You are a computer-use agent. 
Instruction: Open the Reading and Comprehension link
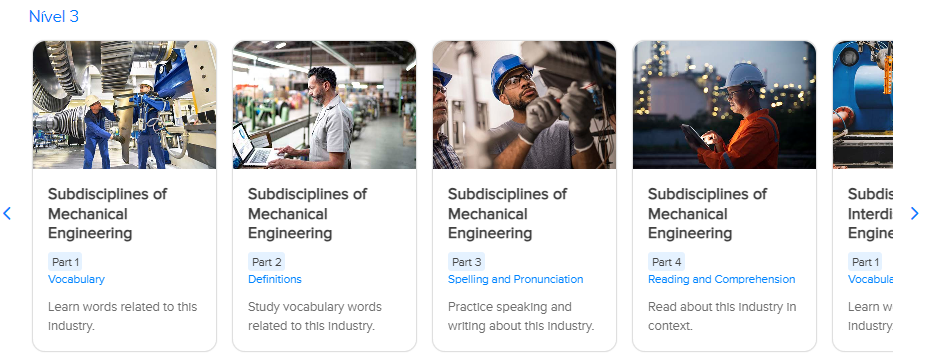pyautogui.click(x=721, y=279)
